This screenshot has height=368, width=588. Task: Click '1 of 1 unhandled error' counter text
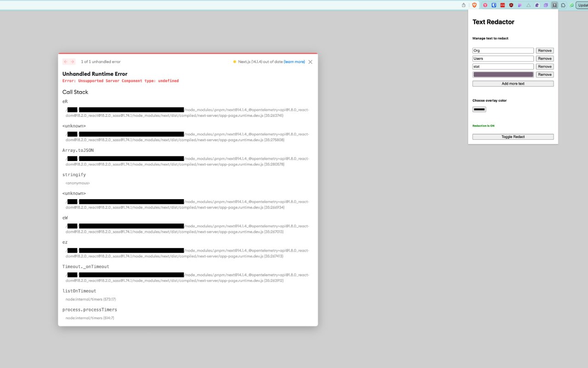click(101, 62)
